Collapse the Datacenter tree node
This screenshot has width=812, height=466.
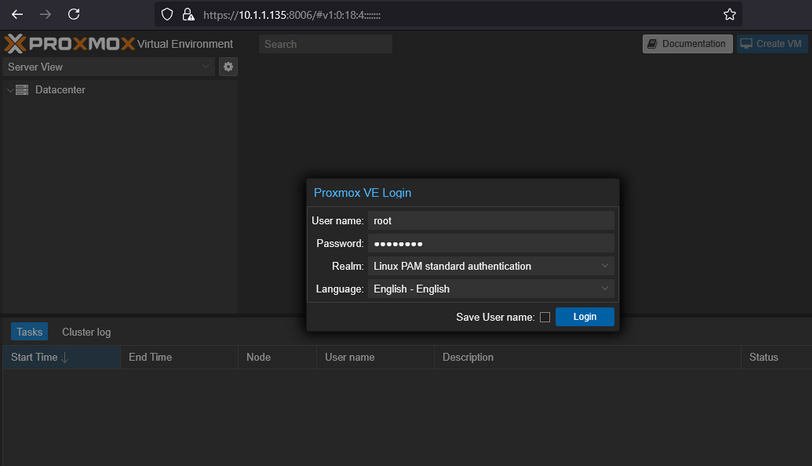(10, 90)
